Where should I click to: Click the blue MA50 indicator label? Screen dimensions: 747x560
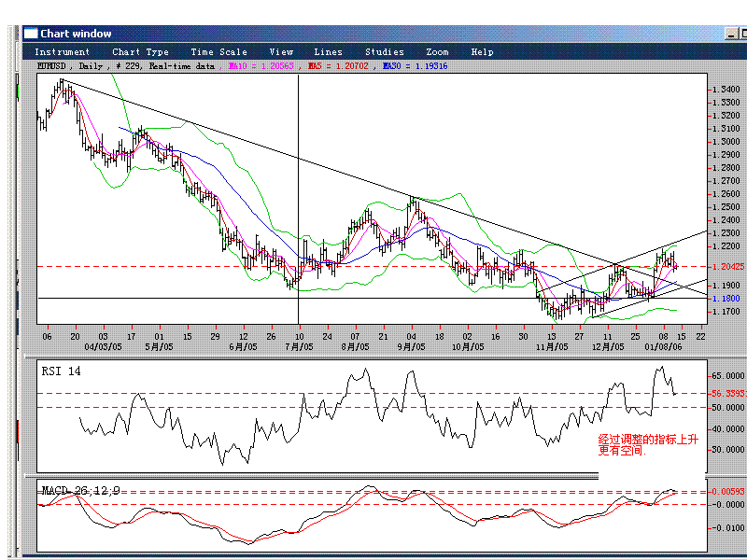[x=415, y=66]
